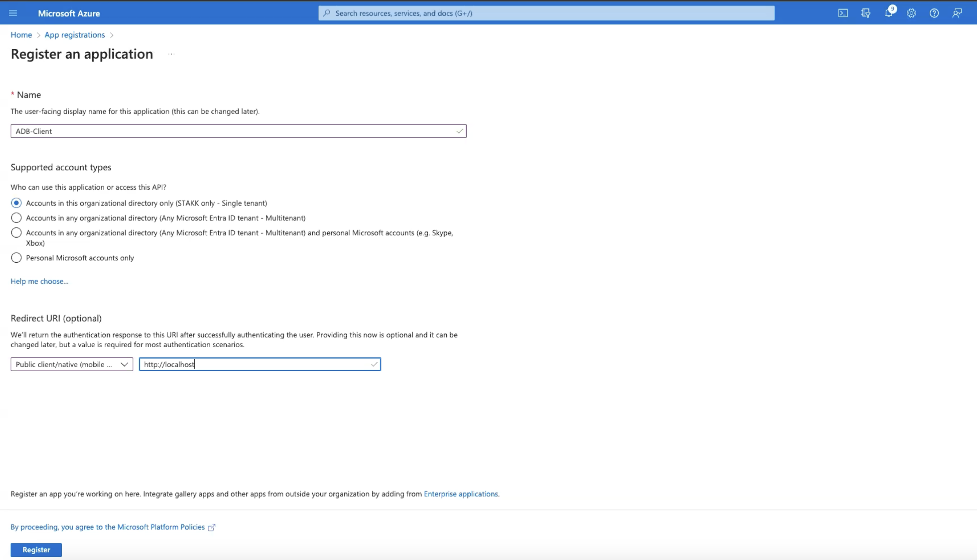Screen dimensions: 977x560
Task: Open Microsoft Platform Policies external link icon
Action: click(212, 527)
